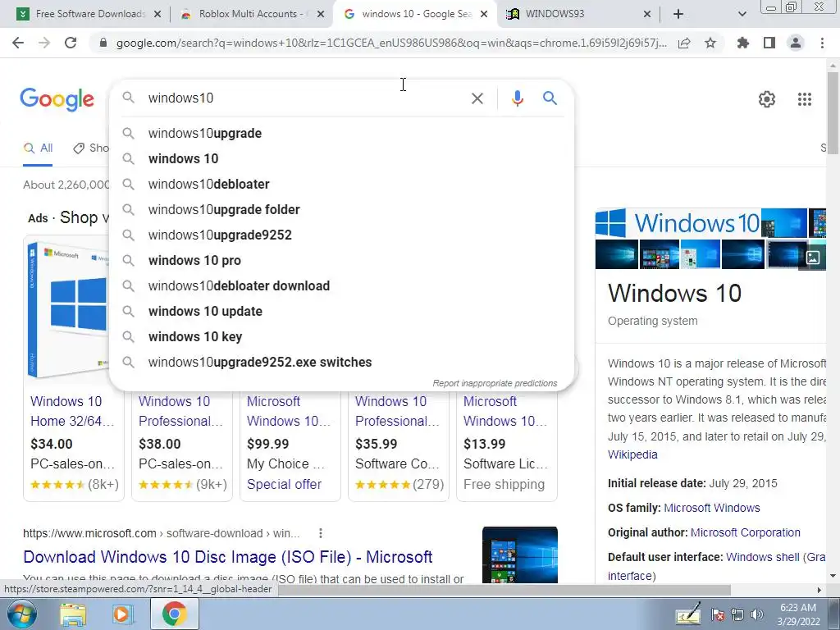Pick suggestion windows10debloater download
This screenshot has width=840, height=630.
click(341, 286)
